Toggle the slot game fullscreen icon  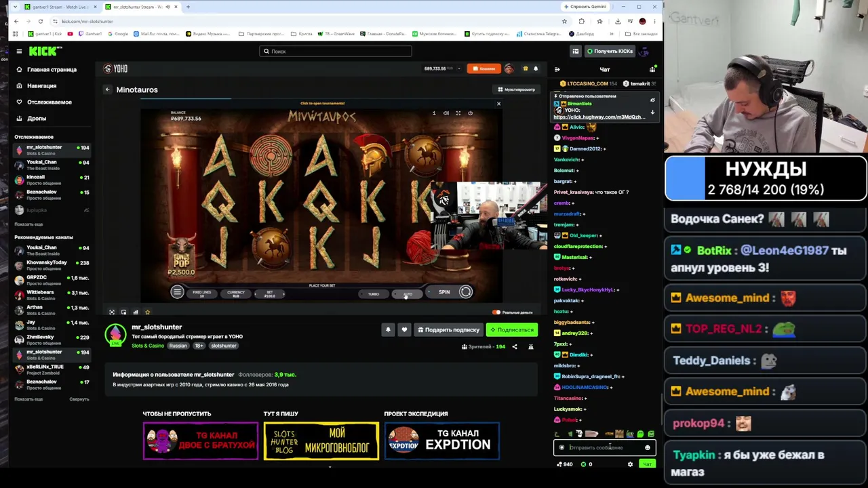[x=458, y=113]
